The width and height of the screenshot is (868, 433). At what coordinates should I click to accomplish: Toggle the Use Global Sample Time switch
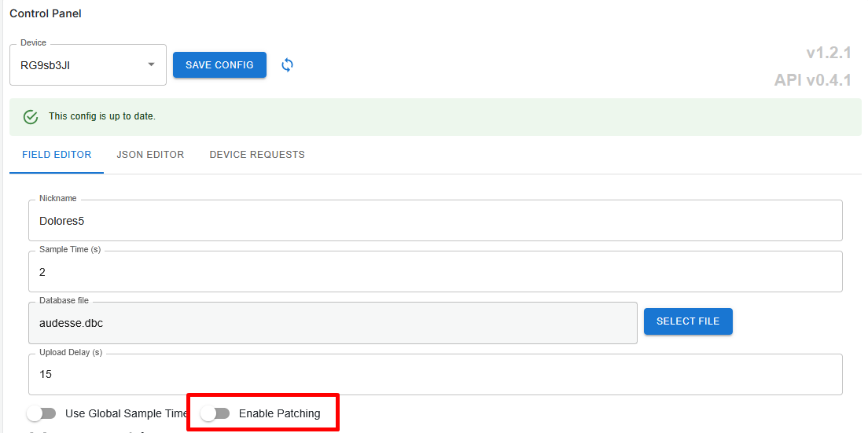(42, 413)
